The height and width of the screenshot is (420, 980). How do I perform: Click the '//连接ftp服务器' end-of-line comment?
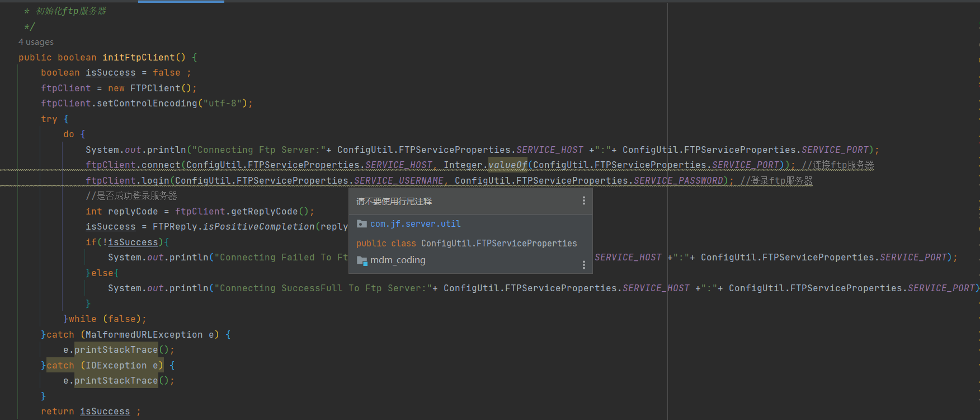838,165
